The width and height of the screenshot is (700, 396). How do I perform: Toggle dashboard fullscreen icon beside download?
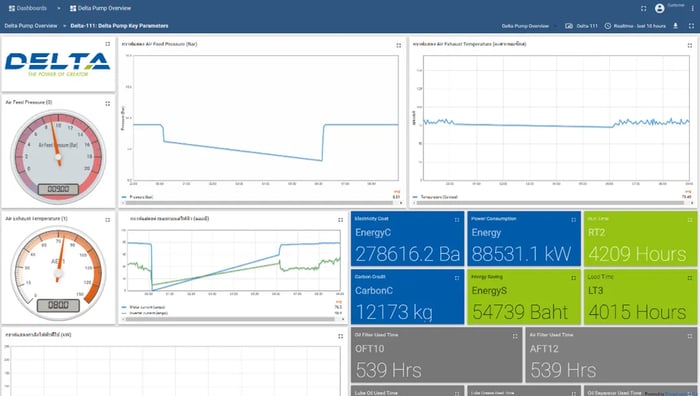pos(691,26)
